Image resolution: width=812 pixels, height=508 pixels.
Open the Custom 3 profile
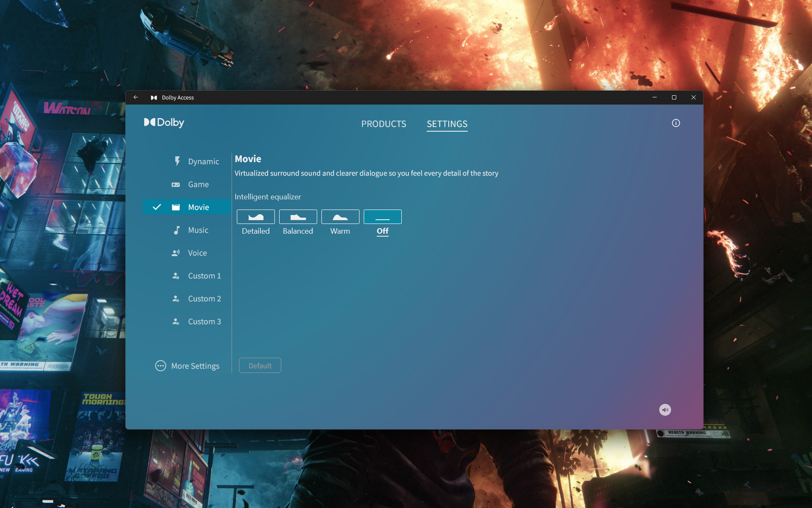point(187,321)
